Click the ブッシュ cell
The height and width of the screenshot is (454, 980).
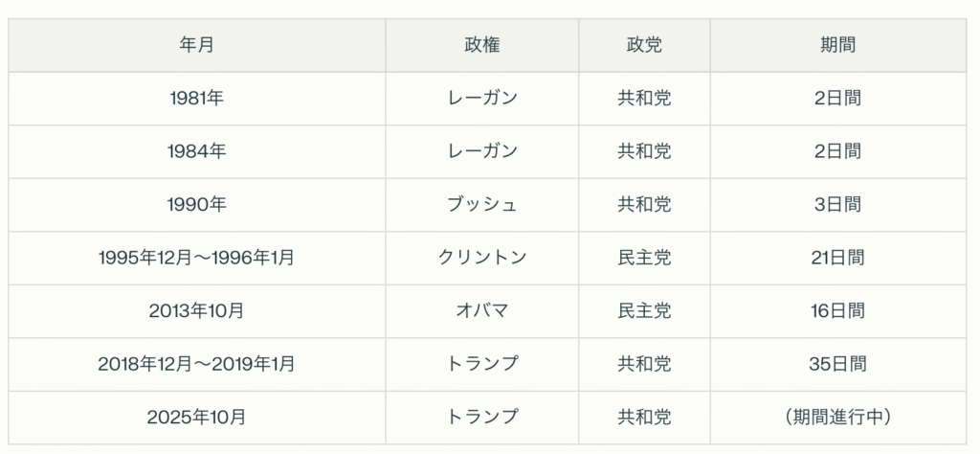pyautogui.click(x=482, y=204)
